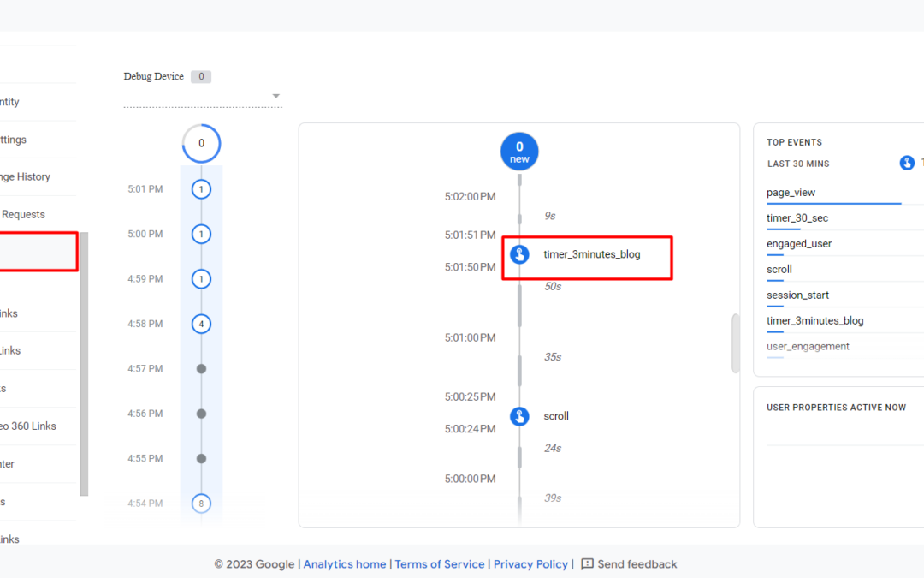Open the Terms of Service link

(x=441, y=564)
